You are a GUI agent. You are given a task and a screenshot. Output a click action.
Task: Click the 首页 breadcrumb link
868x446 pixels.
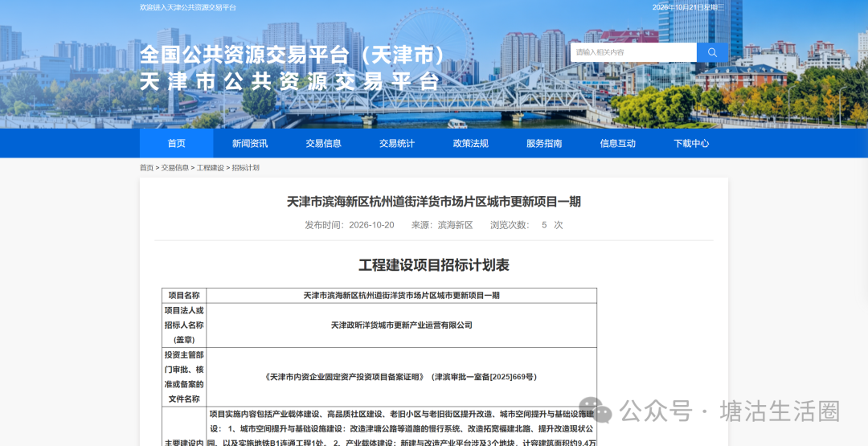point(147,168)
